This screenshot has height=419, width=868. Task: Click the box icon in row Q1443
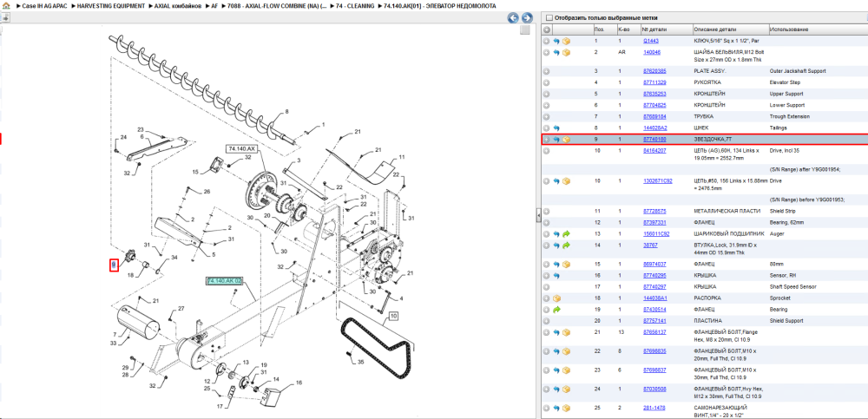tap(566, 41)
